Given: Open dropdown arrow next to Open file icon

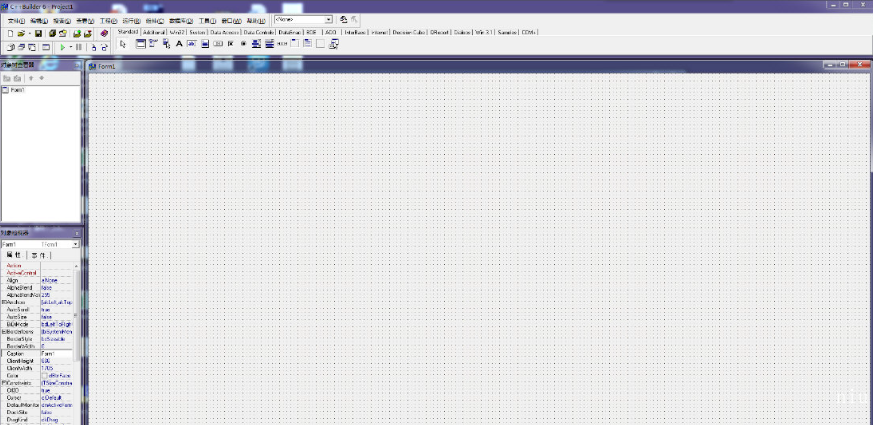Looking at the screenshot, I should tap(29, 33).
